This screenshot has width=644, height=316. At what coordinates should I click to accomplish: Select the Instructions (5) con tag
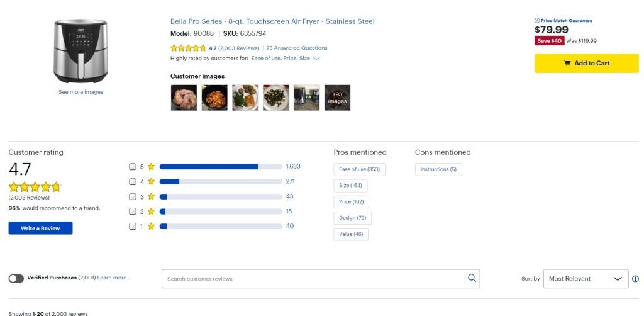438,169
